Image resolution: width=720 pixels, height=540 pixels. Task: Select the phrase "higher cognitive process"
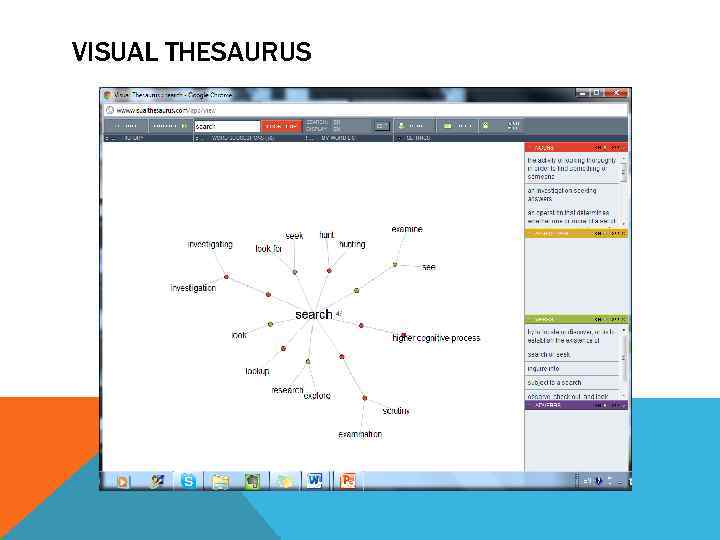click(436, 338)
